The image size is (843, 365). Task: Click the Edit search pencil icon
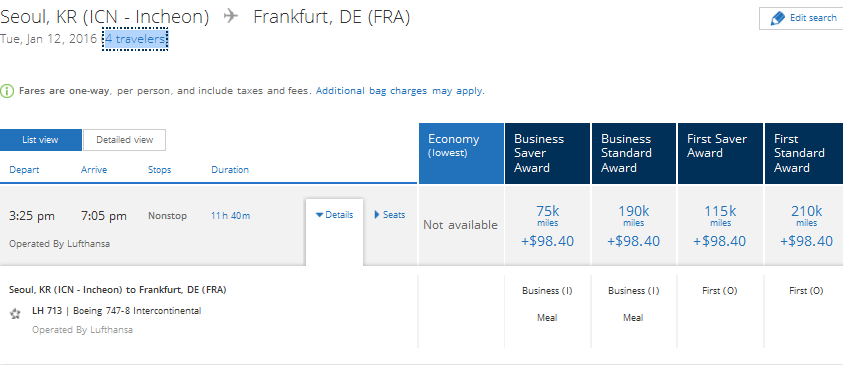[777, 18]
